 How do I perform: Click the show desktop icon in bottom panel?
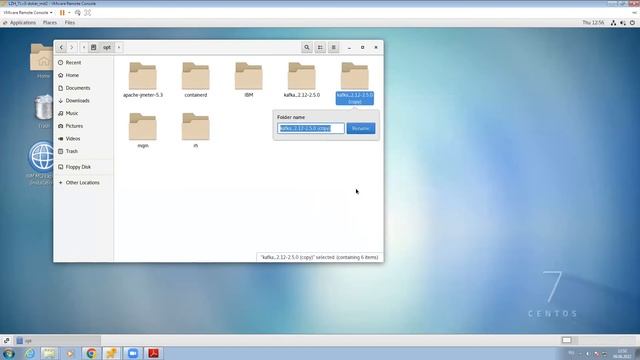coord(7,340)
